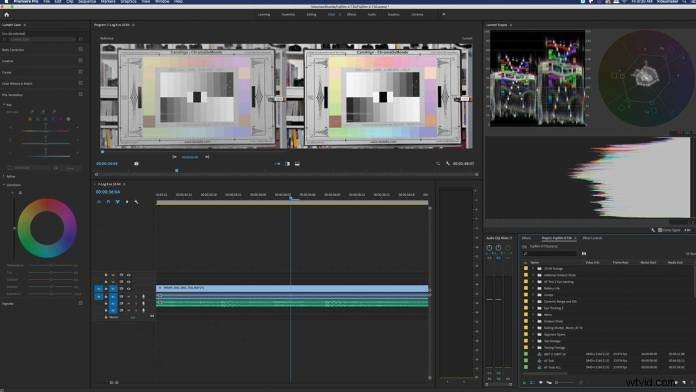Open the Effects panel tab
696x392 pixels.
[526, 238]
